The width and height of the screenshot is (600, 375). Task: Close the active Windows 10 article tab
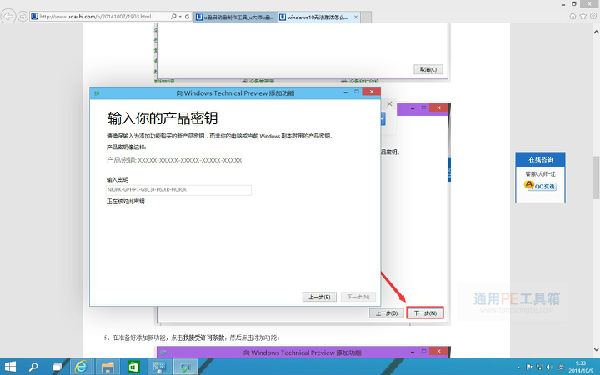click(x=356, y=17)
